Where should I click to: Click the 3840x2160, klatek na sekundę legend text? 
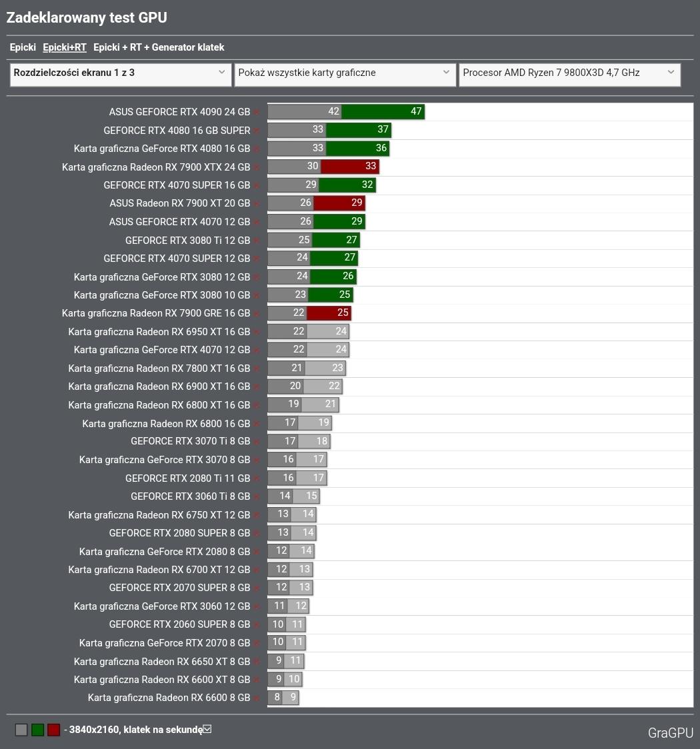(x=136, y=730)
